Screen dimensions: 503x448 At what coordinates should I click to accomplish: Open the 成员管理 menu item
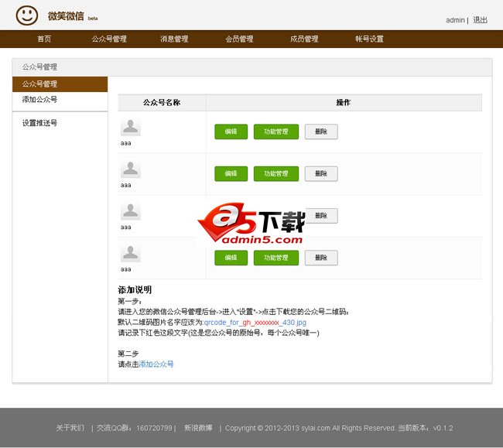coord(304,39)
